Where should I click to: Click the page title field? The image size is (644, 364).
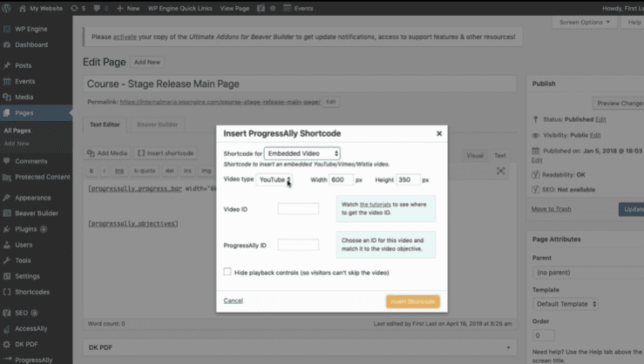click(x=300, y=84)
